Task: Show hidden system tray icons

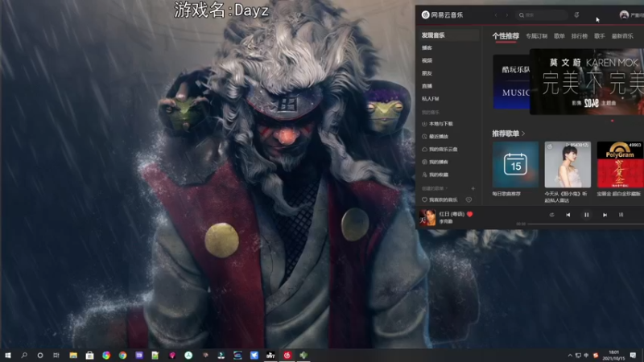Action: [570, 355]
